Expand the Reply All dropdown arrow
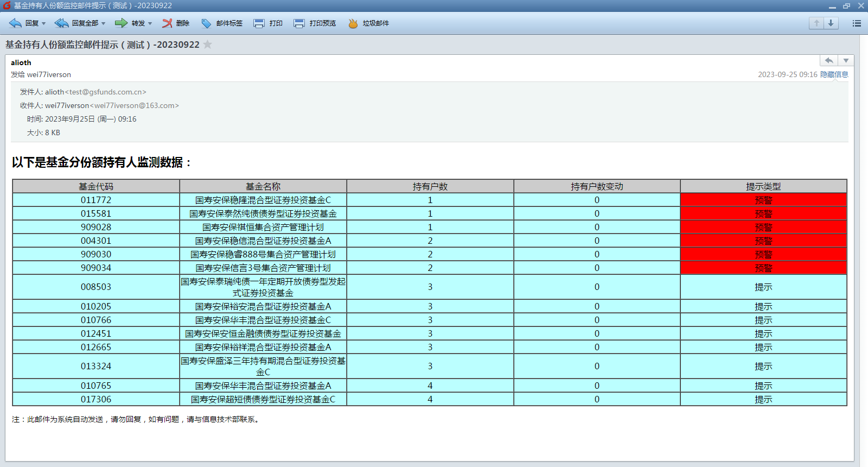The image size is (868, 467). [103, 23]
